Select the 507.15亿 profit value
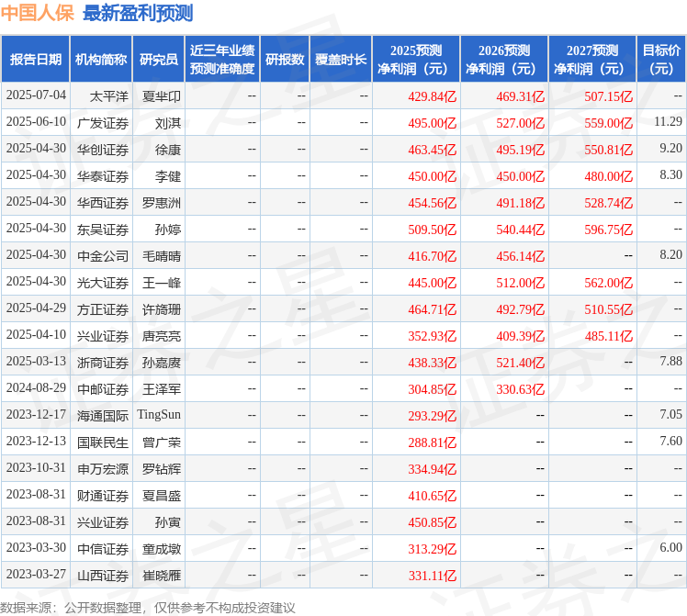 [609, 96]
